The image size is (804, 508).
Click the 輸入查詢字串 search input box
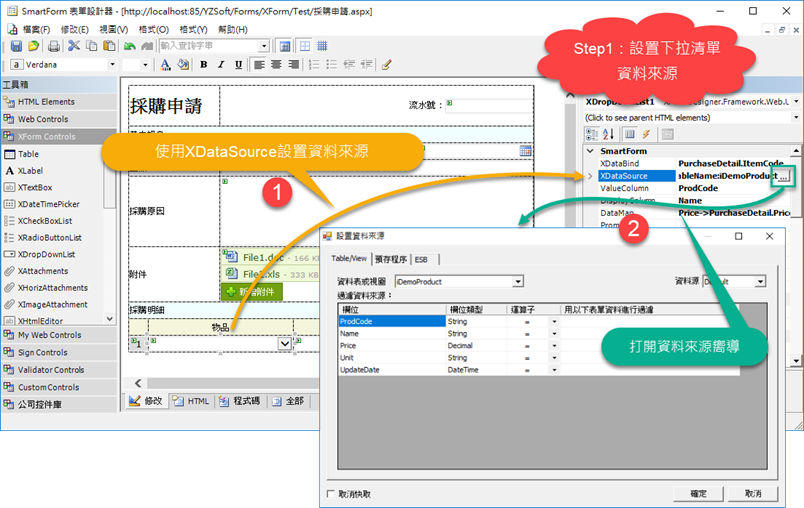click(208, 46)
